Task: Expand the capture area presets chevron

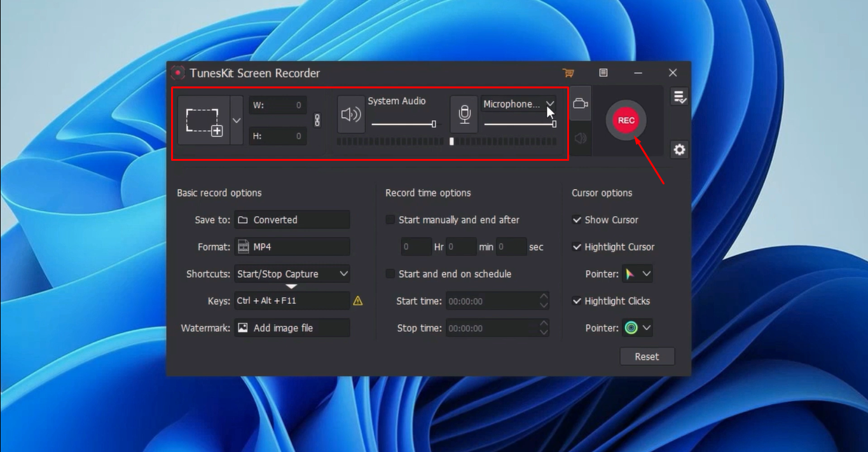Action: (x=236, y=120)
